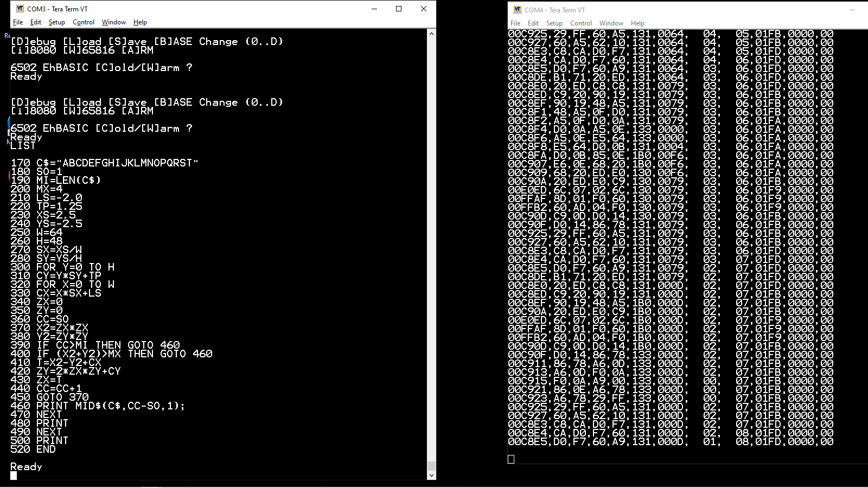The image size is (868, 488).
Task: Minimize the COM4 Tera Term window
Action: point(852,10)
